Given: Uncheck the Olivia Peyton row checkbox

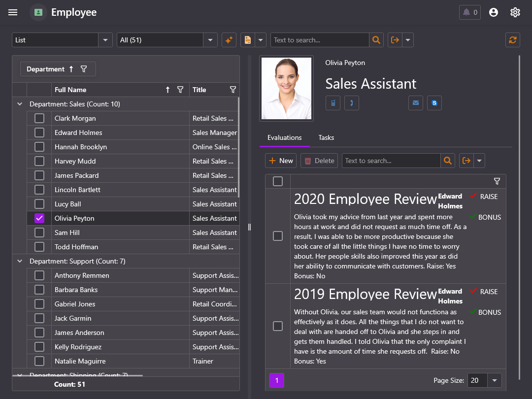Looking at the screenshot, I should (x=39, y=218).
